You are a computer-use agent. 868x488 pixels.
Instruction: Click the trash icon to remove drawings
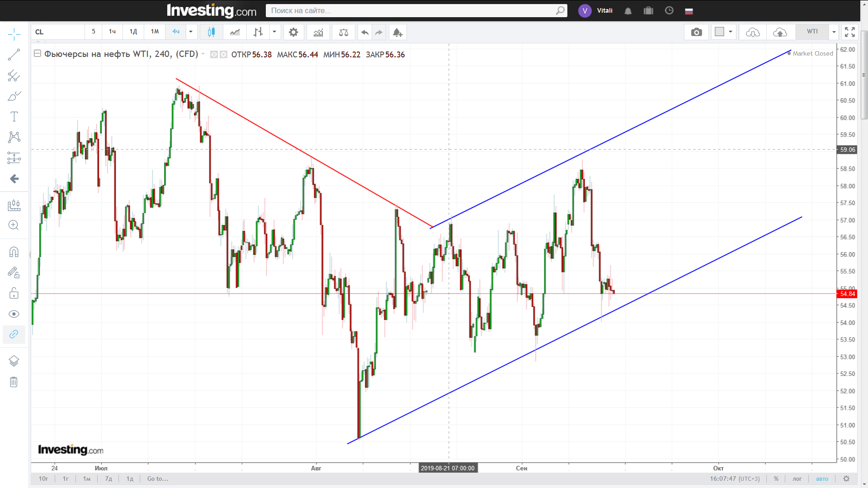[x=14, y=382]
